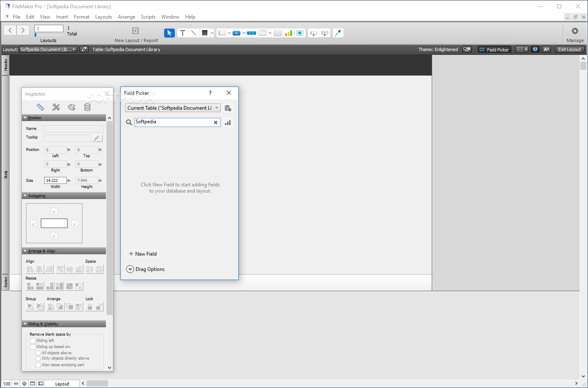Screen dimensions: 588x388
Task: Toggle the left autosizing anchor lock
Action: (34, 223)
